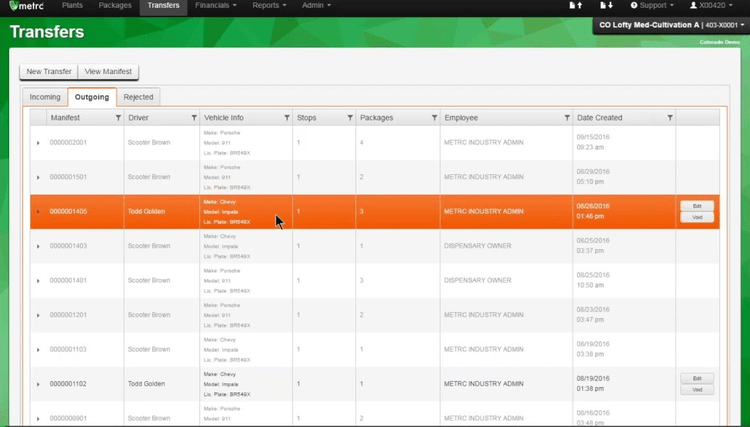Switch to the Rejected tab
750x427 pixels.
138,97
